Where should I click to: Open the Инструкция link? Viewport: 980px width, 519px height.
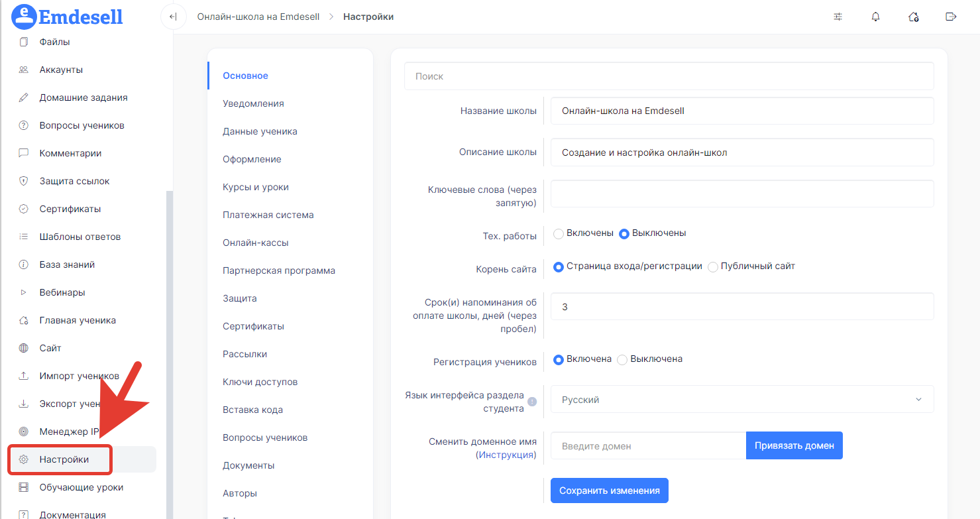click(507, 455)
